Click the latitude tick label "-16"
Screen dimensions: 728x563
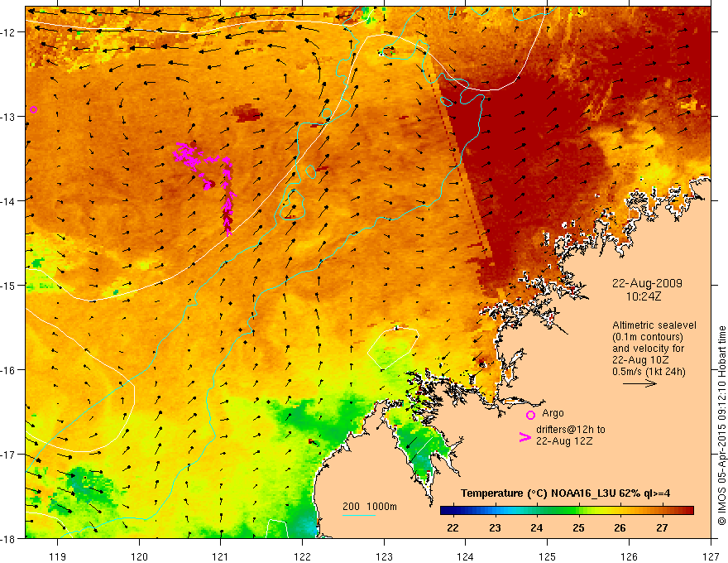click(8, 370)
